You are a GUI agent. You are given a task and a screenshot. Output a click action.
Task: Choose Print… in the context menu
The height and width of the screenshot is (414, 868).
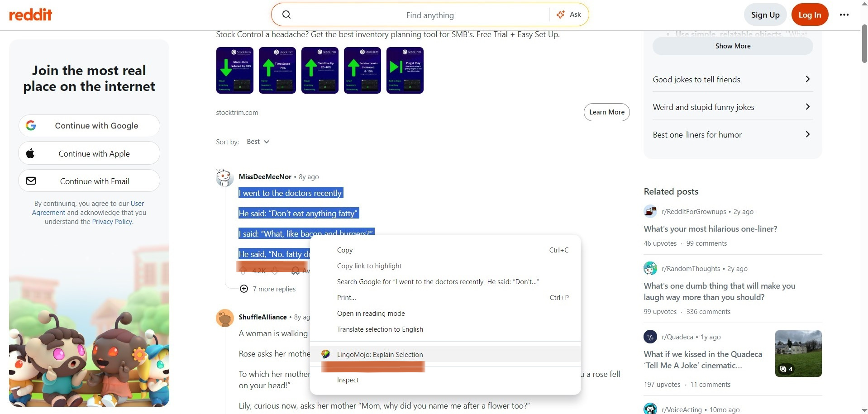coord(445,297)
